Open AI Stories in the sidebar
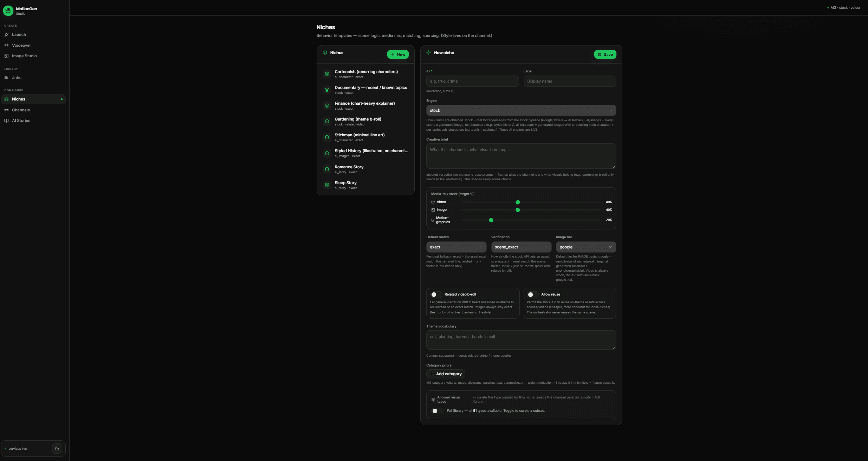 click(33, 121)
